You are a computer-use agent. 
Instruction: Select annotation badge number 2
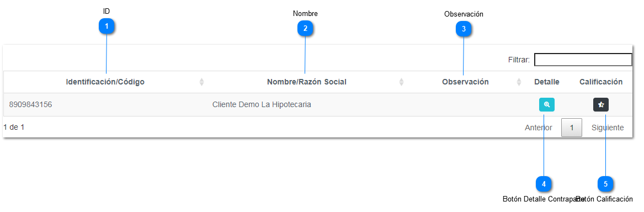pos(305,29)
